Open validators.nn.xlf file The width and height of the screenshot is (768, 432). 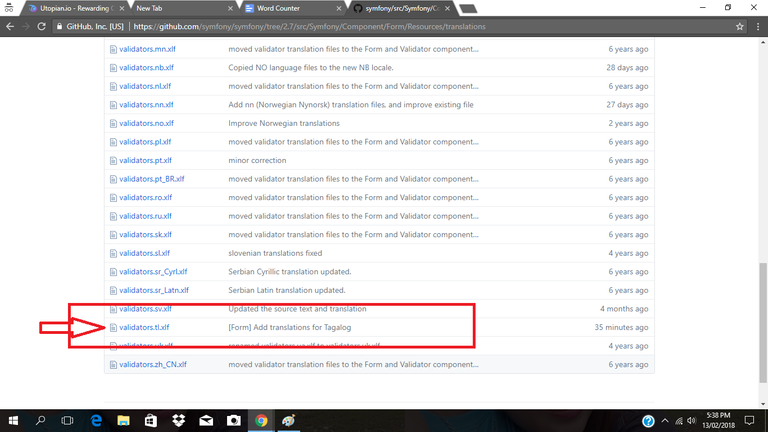click(x=146, y=105)
